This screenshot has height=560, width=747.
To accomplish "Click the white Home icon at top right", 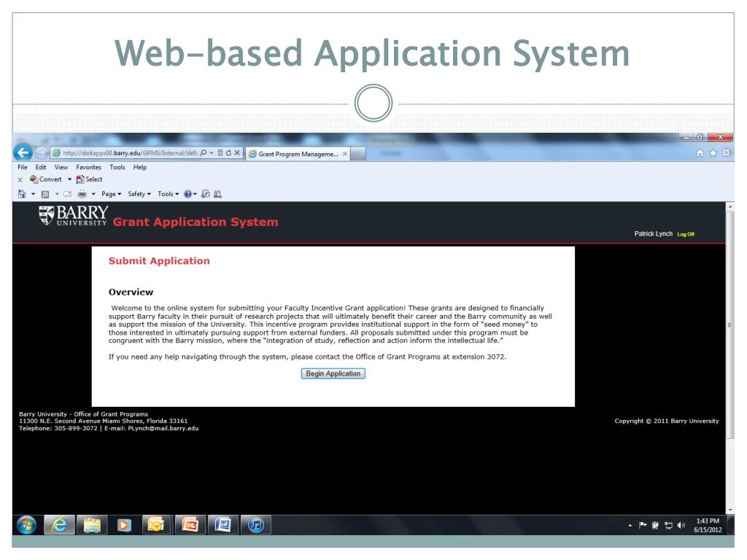I will (x=700, y=153).
